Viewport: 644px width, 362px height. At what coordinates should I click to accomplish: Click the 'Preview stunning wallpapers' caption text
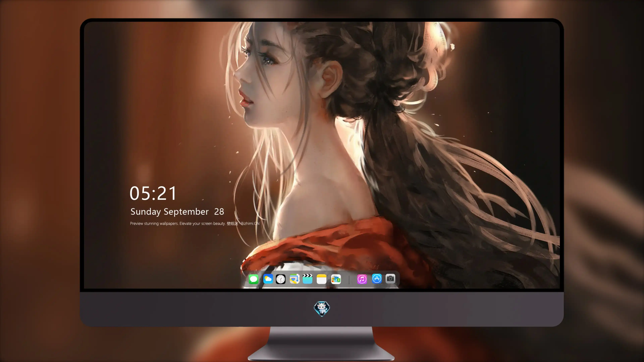[x=195, y=223]
